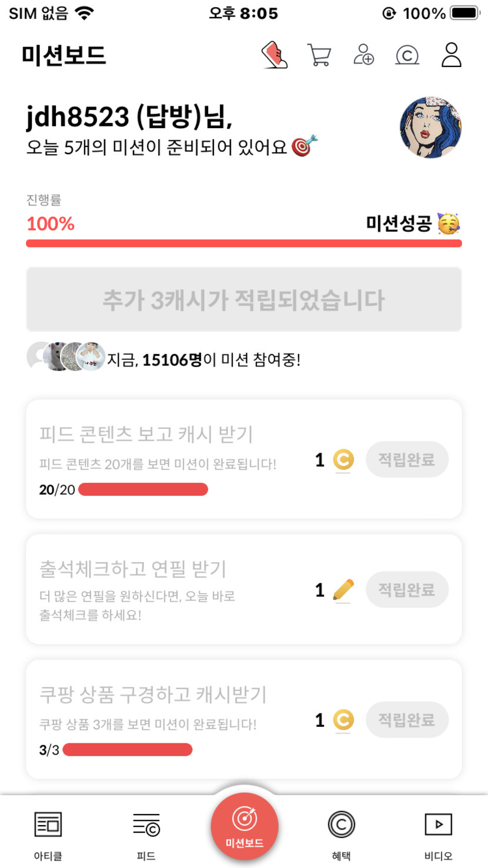Tap the red sneaker icon in header
This screenshot has width=488, height=868.
275,55
